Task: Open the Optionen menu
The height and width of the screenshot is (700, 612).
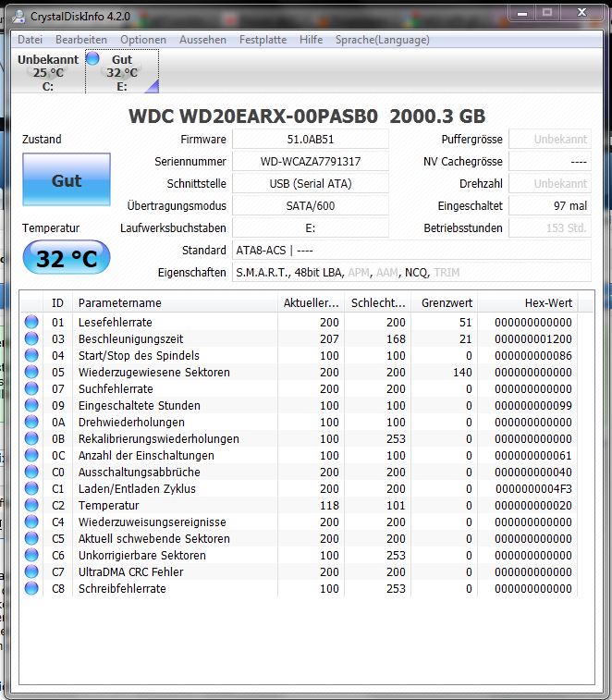Action: (143, 40)
